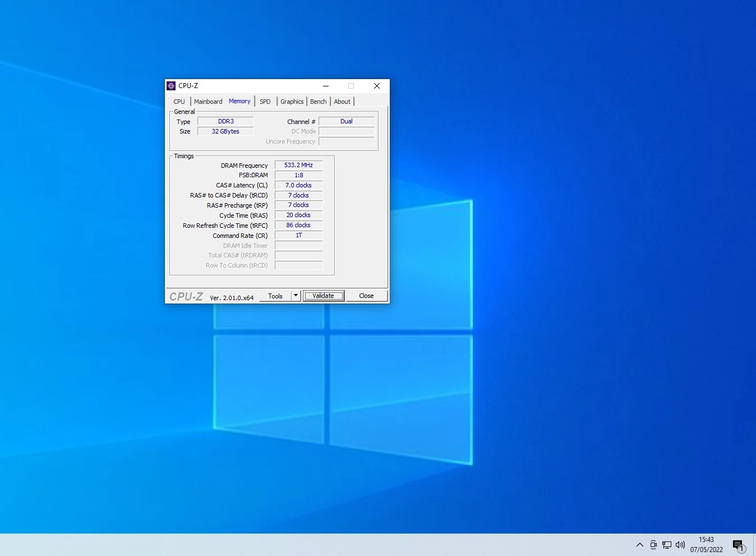Image resolution: width=756 pixels, height=556 pixels.
Task: Click the DRAM Frequency value field
Action: click(x=298, y=165)
